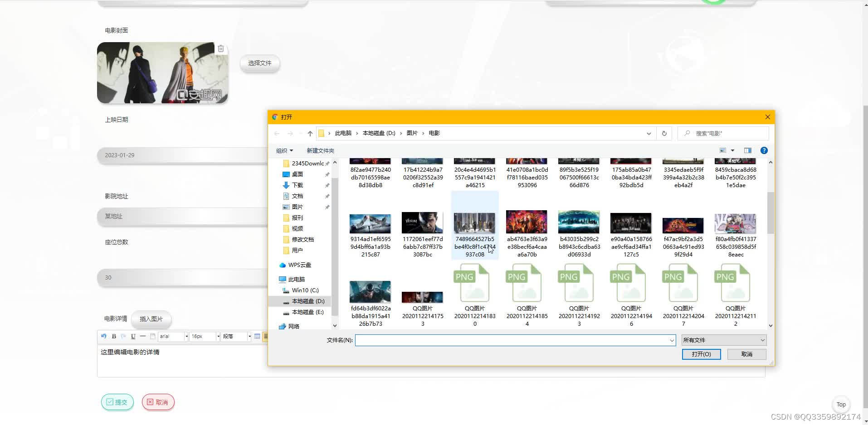Click the change view icon
868x425 pixels.
(723, 150)
